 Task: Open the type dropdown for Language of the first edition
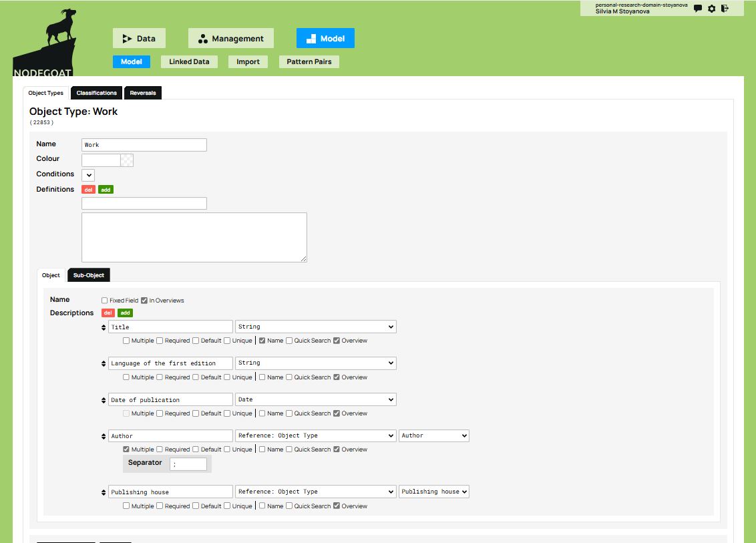tap(315, 363)
